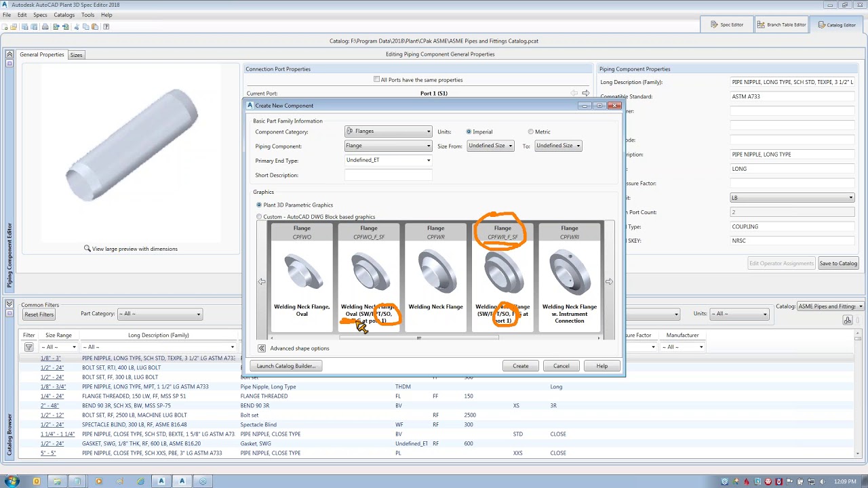Click Launch Catalog Builder button

pyautogui.click(x=286, y=366)
